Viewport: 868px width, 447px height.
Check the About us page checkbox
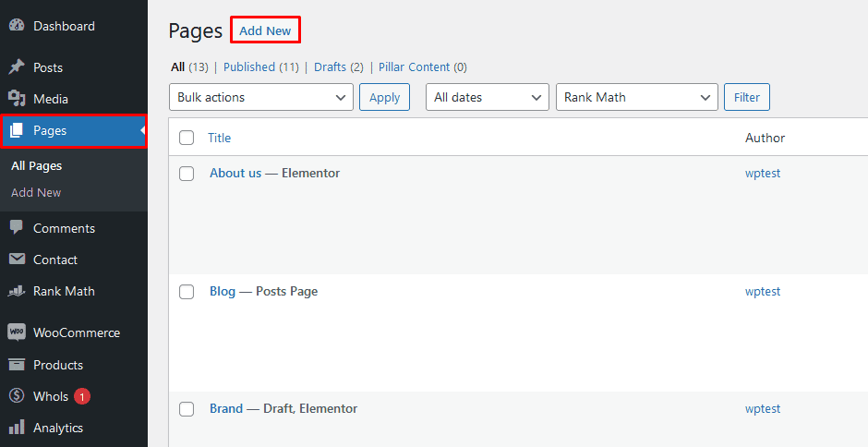coord(187,174)
